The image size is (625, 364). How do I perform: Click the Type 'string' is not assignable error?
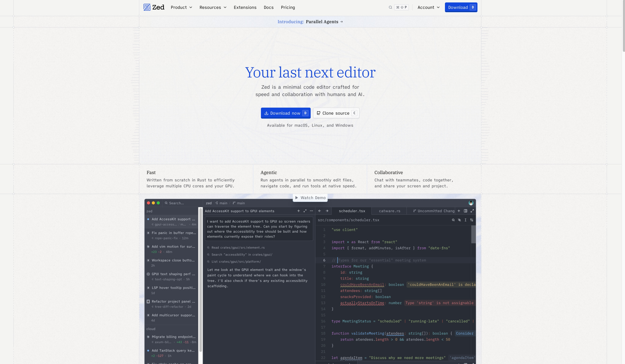pyautogui.click(x=440, y=303)
